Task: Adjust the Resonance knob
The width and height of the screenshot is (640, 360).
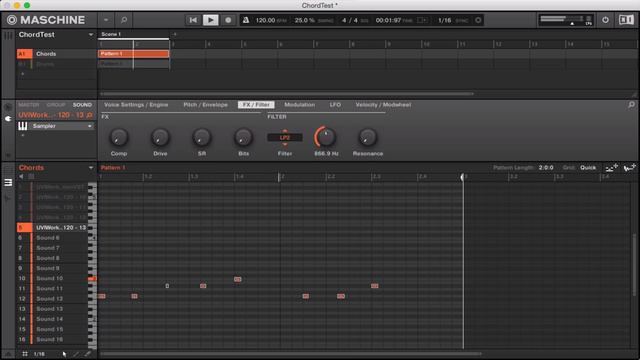Action: coord(367,138)
